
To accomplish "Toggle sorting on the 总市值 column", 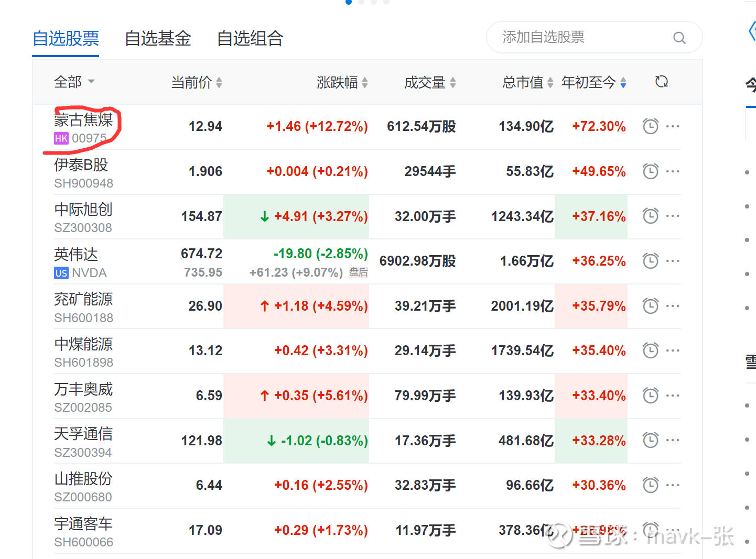I will (x=549, y=82).
